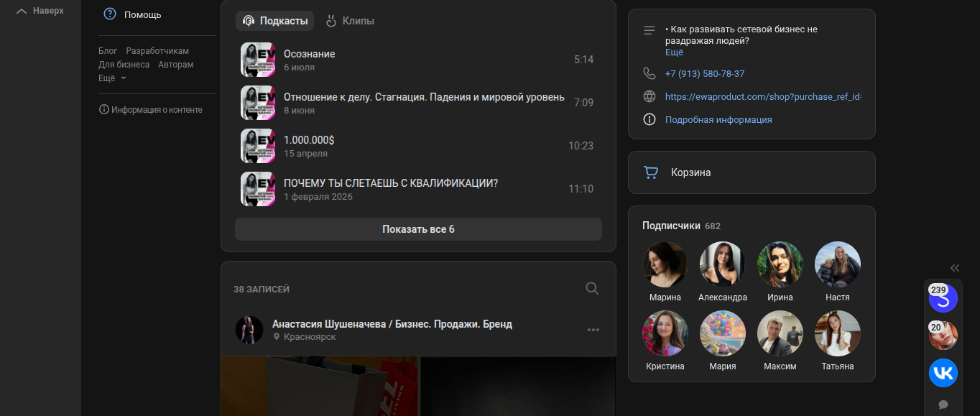The width and height of the screenshot is (980, 416).
Task: Click the location pin icon near Красноярск
Action: pyautogui.click(x=277, y=337)
